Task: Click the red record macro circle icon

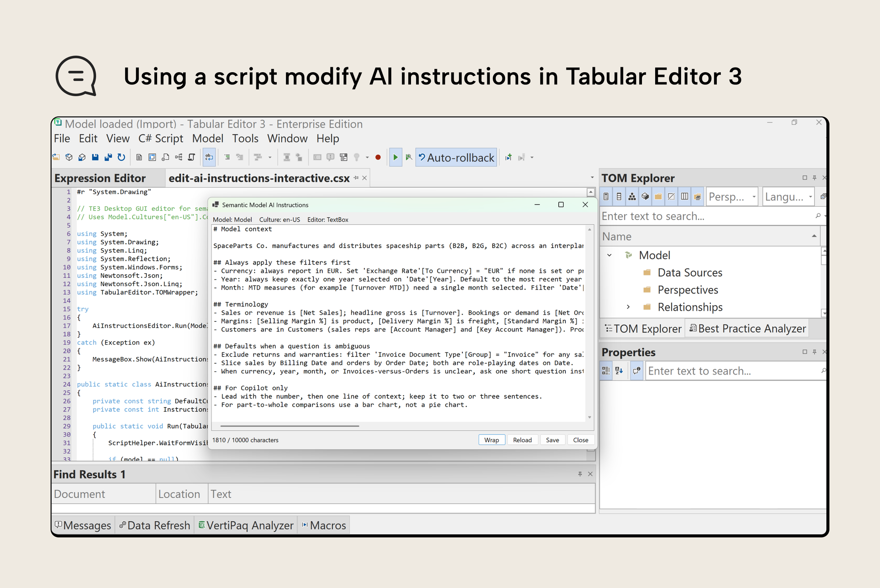Action: click(378, 157)
